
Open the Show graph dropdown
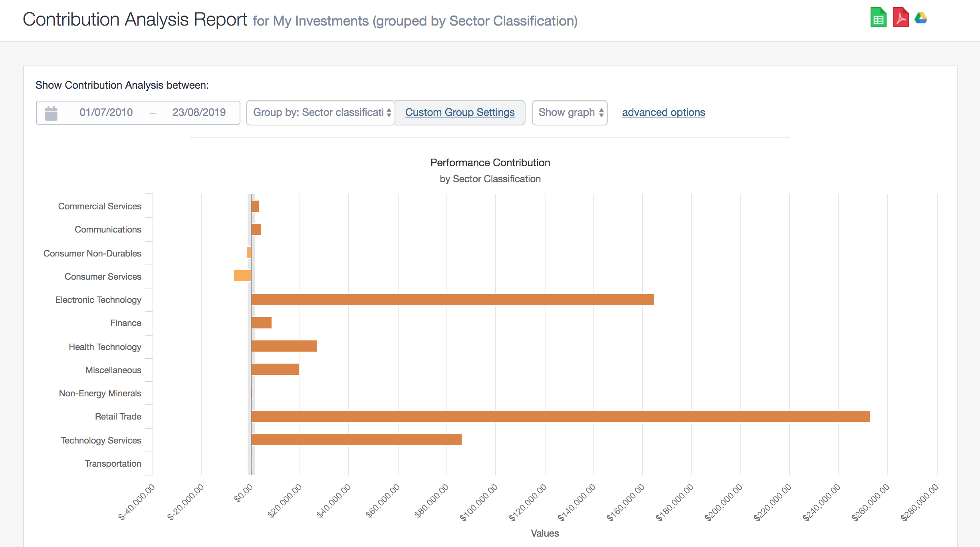(x=569, y=112)
